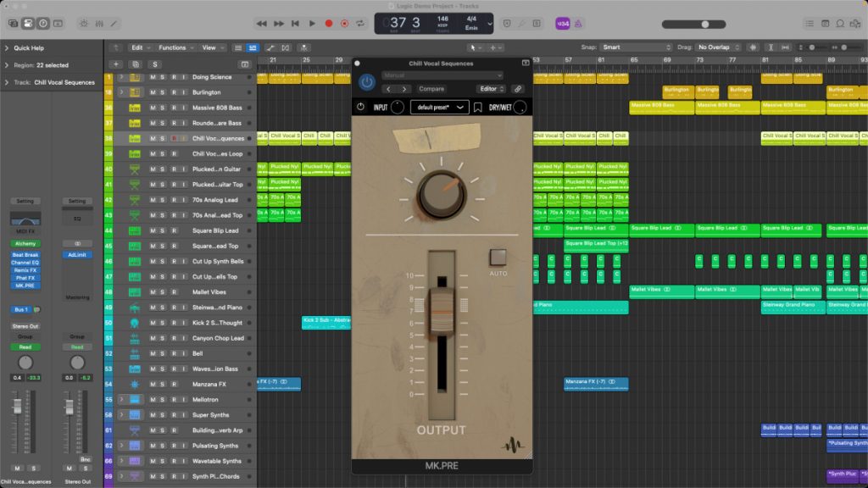Go to beginning with the transport button
The height and width of the screenshot is (488, 868).
[295, 24]
